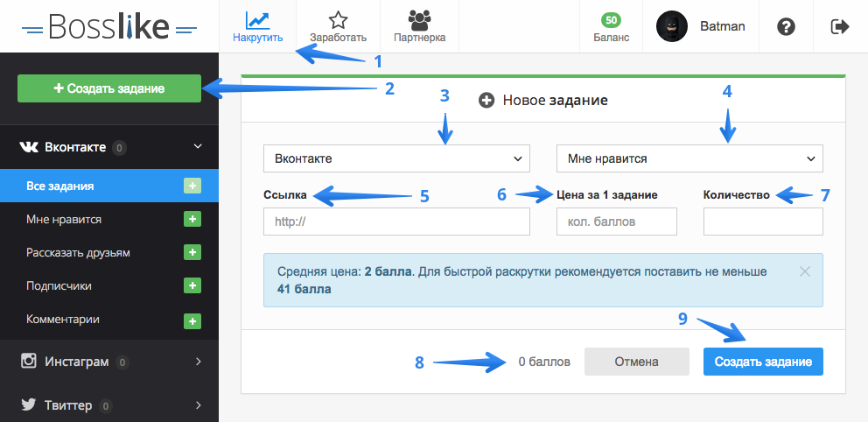Click the 'Ссылка' field label
This screenshot has width=868, height=422.
pos(285,195)
